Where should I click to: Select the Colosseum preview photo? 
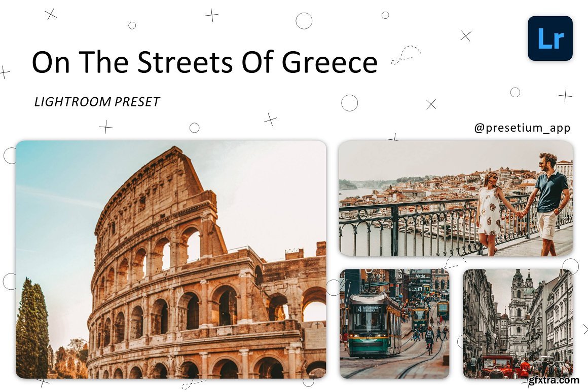pos(171,259)
